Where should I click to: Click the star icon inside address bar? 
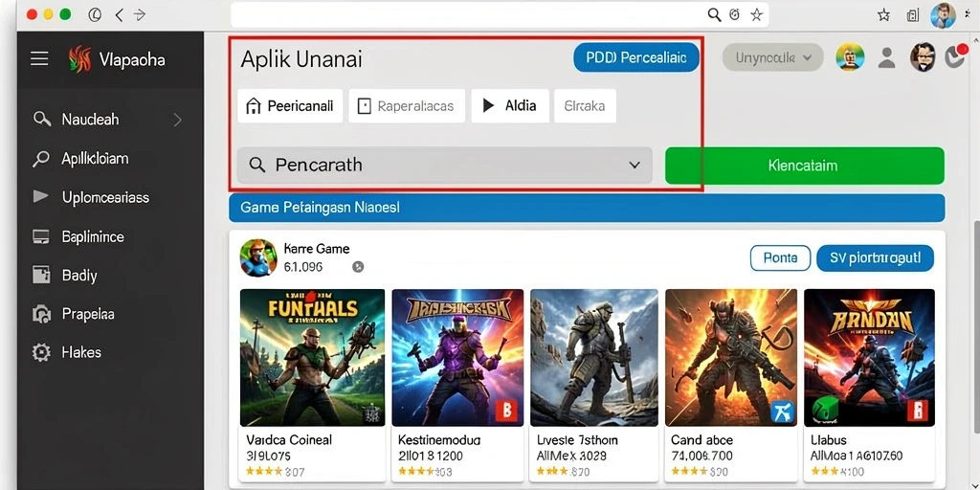(x=756, y=15)
